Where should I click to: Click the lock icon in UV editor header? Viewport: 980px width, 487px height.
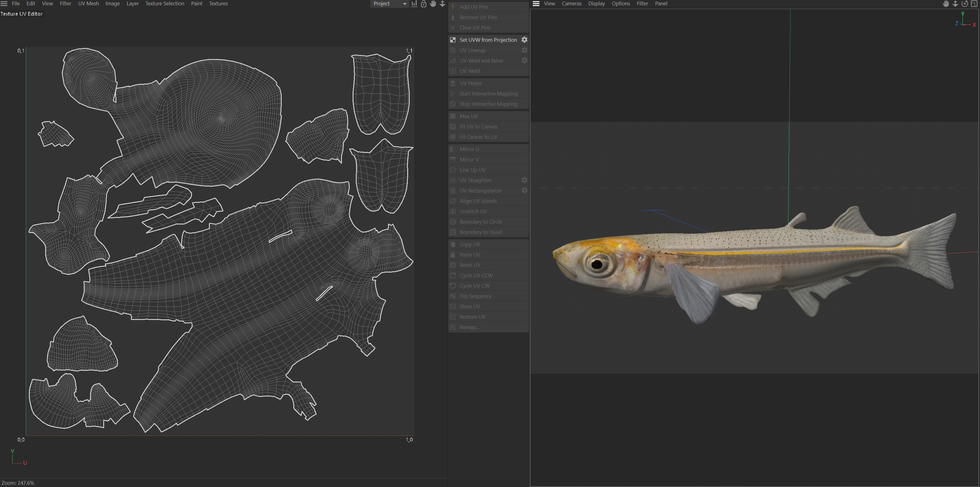423,4
